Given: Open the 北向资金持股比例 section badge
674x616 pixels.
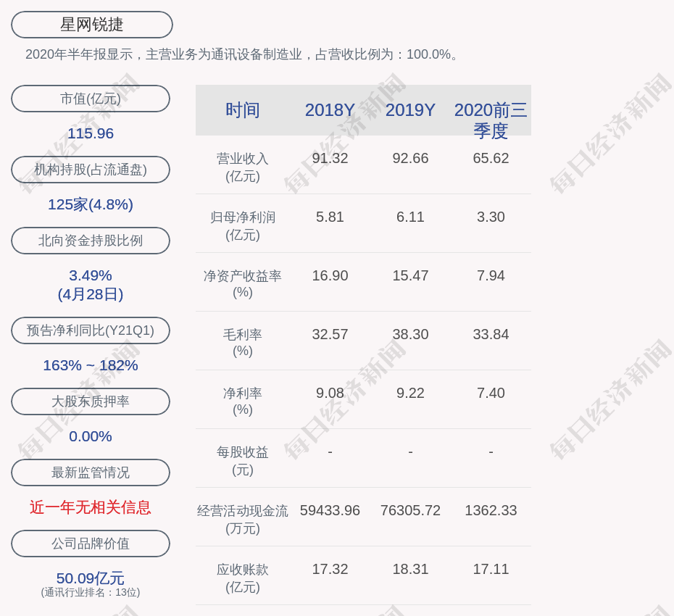Looking at the screenshot, I should click(90, 241).
